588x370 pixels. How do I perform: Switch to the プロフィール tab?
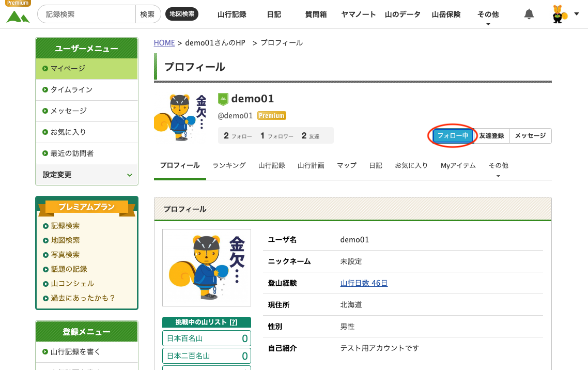point(180,166)
